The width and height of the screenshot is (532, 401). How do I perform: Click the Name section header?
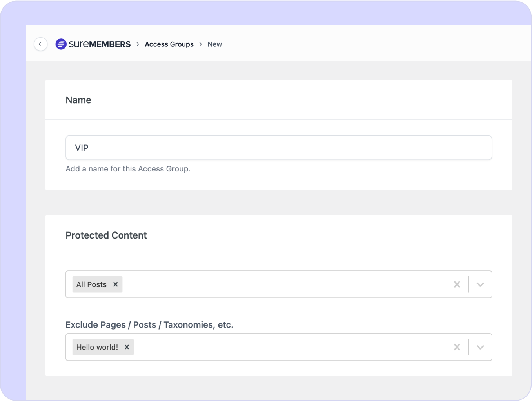78,100
